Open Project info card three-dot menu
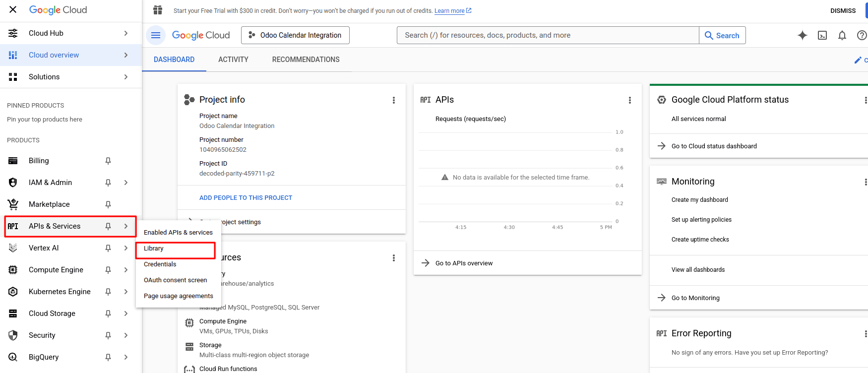This screenshot has width=868, height=373. 394,100
